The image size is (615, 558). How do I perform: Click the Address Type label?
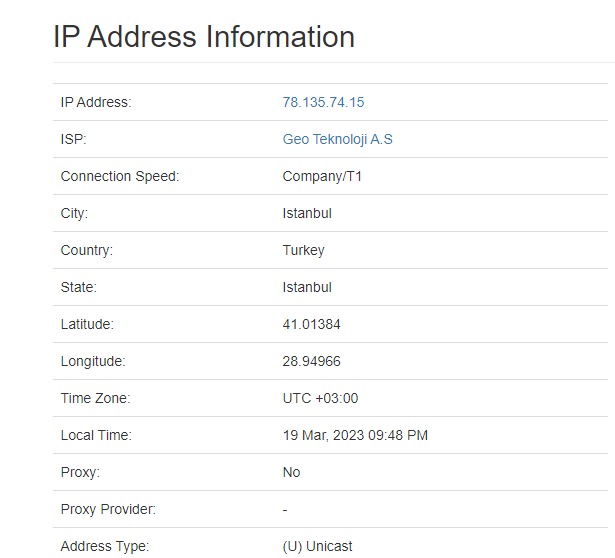click(105, 546)
